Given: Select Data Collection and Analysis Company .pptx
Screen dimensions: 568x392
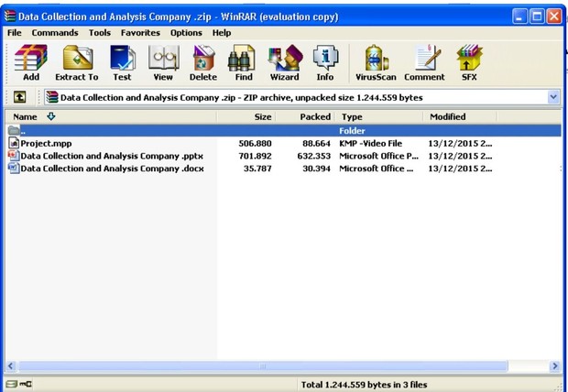Looking at the screenshot, I should 112,156.
